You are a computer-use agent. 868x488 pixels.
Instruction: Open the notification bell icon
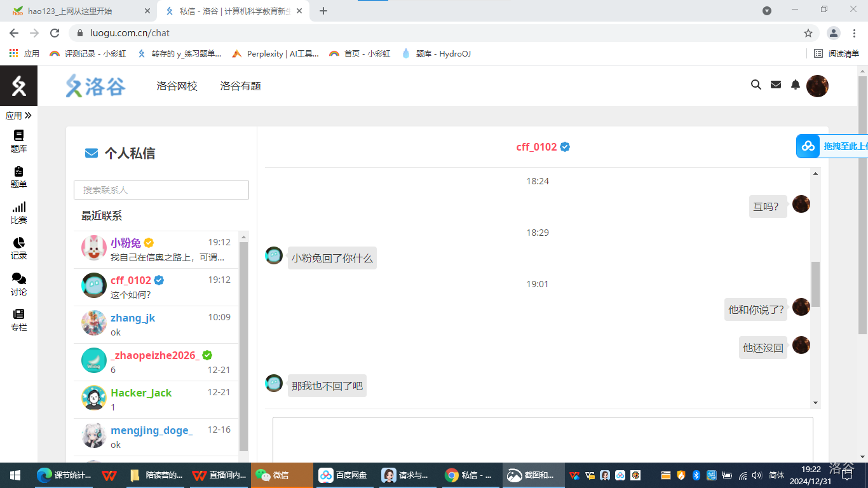[x=795, y=85]
